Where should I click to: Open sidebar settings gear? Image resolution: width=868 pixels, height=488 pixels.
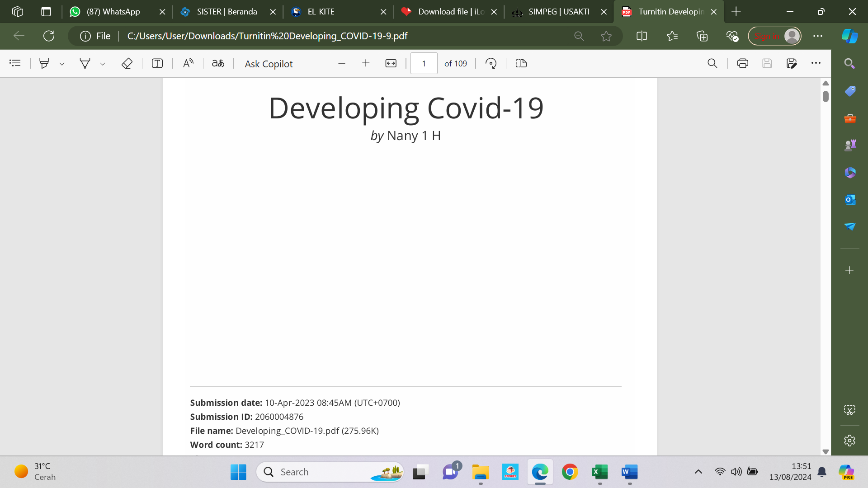(x=849, y=441)
